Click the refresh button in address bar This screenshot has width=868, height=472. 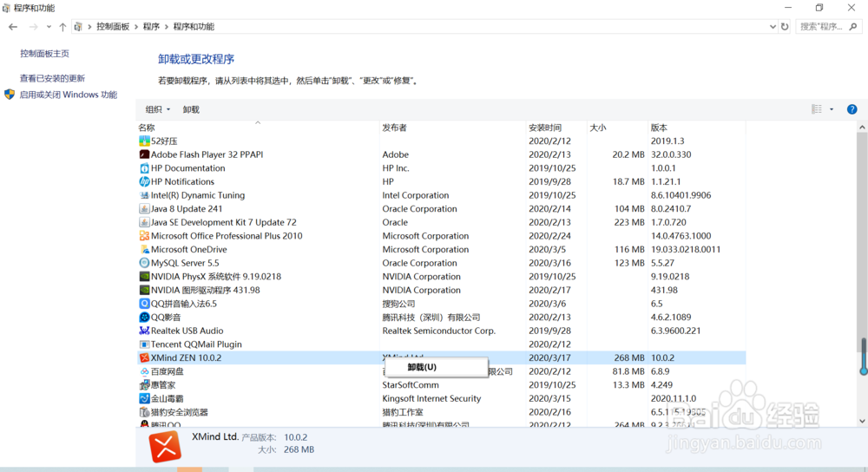(x=785, y=27)
